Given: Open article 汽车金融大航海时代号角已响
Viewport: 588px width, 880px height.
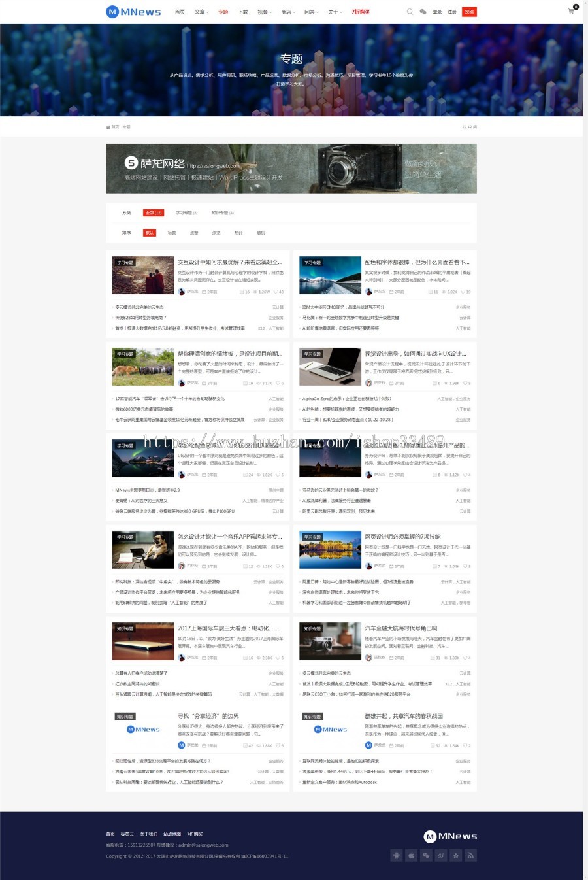Looking at the screenshot, I should click(x=401, y=628).
